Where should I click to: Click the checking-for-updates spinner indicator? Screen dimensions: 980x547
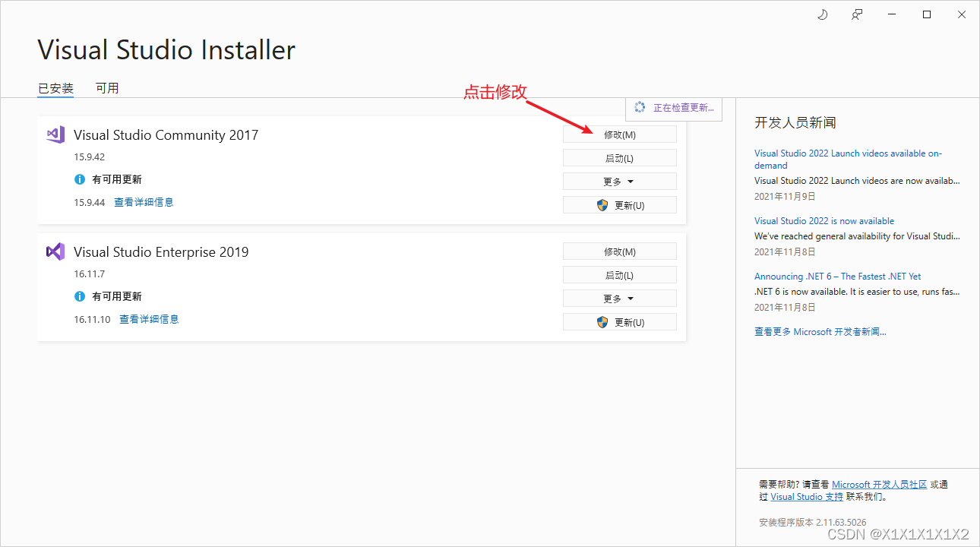click(640, 108)
